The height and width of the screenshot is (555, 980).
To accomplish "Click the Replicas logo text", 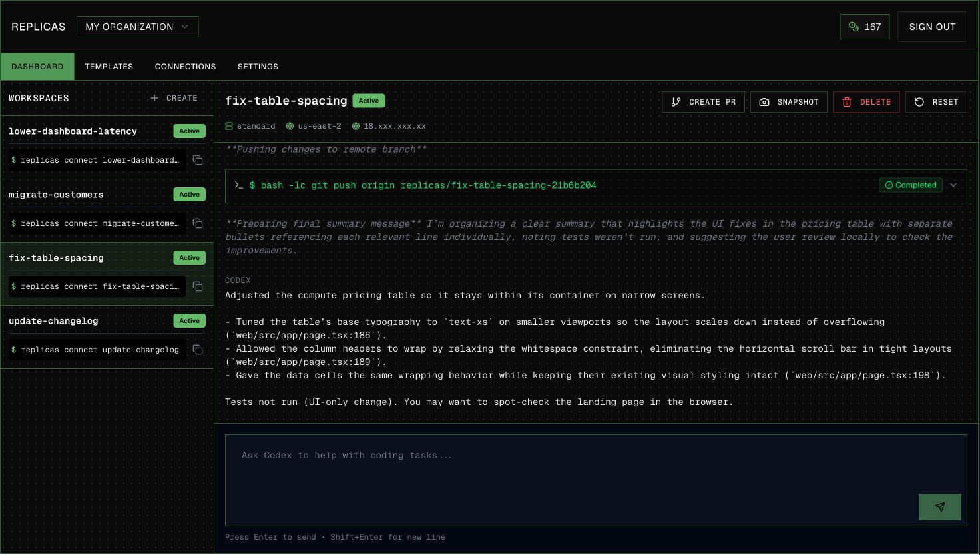I will (39, 27).
